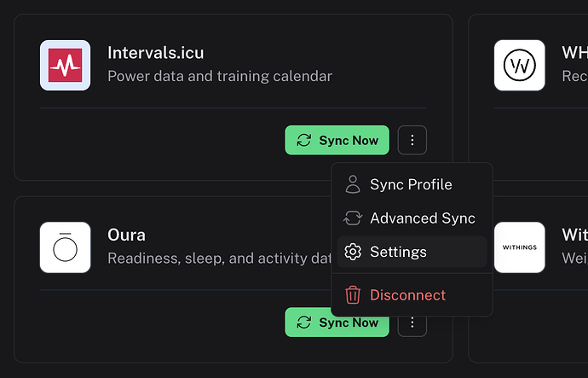Choose Disconnect in the options menu

click(x=407, y=295)
